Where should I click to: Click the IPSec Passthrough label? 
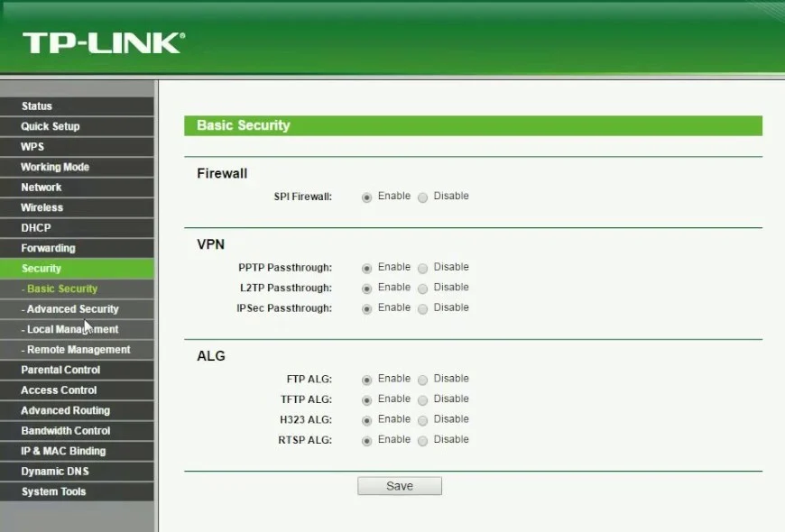click(284, 308)
